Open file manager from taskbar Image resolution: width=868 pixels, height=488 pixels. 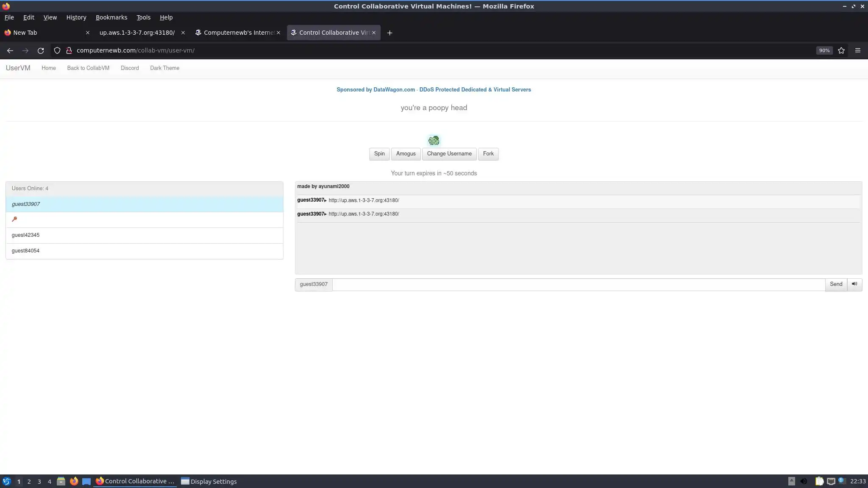(61, 481)
